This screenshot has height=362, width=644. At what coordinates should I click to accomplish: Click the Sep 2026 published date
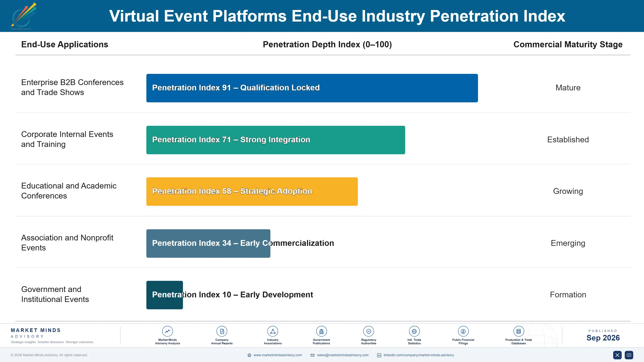[x=603, y=338]
